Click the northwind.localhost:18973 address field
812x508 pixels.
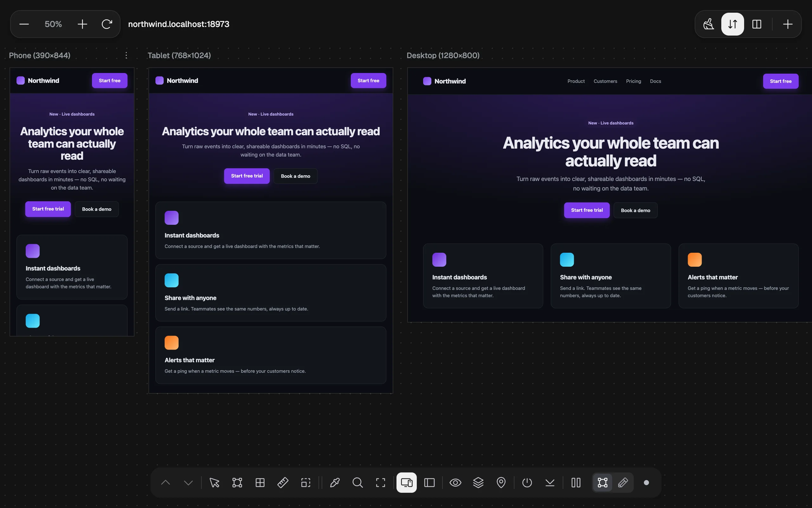pos(179,24)
